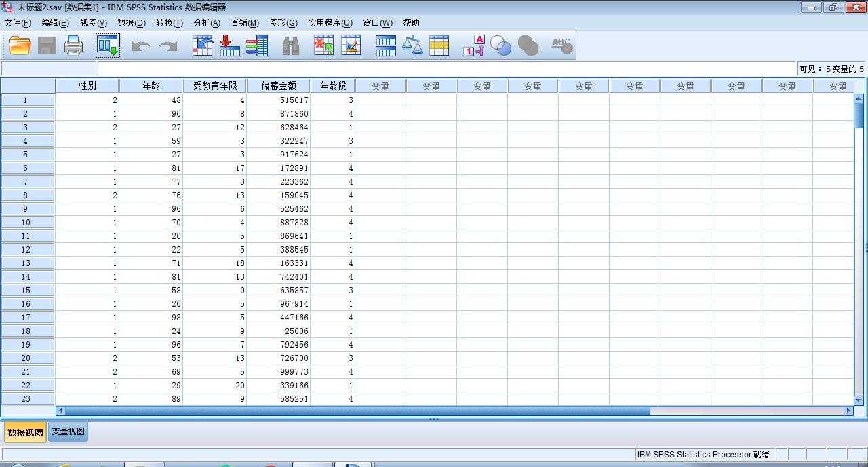Click the horizontal scrollbar right arrow
Screen dimensions: 868x467
point(848,411)
